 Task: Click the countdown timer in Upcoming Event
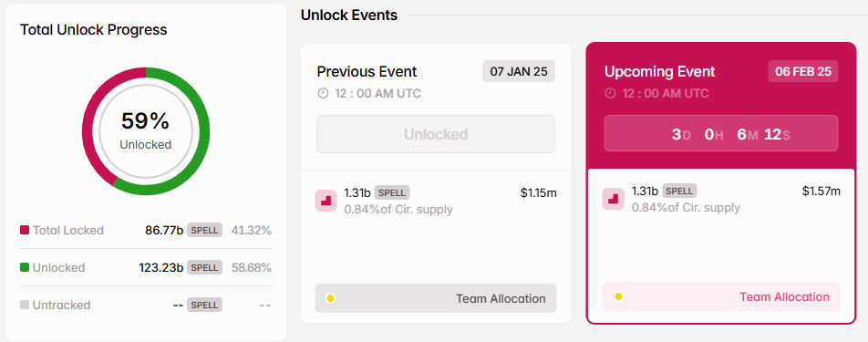point(721,133)
